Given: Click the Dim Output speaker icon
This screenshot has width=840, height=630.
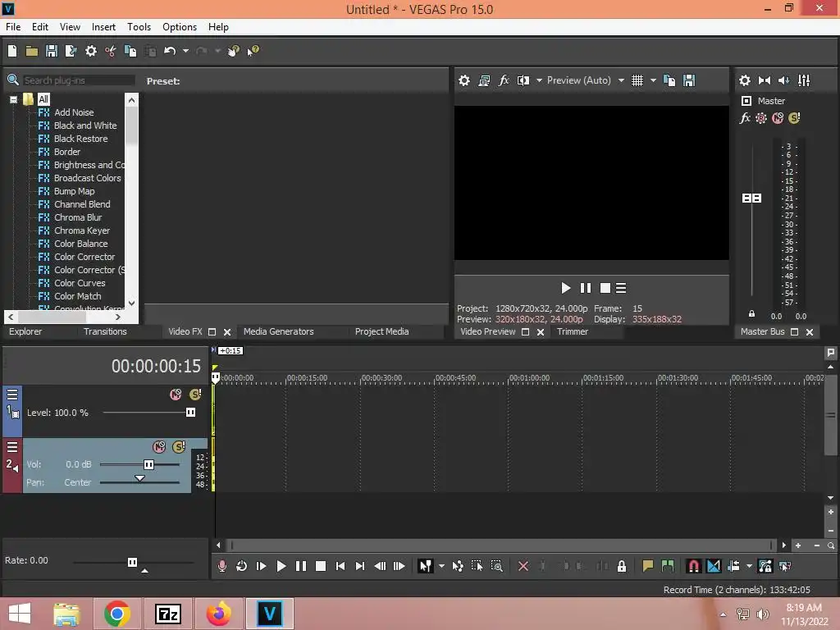Looking at the screenshot, I should pyautogui.click(x=783, y=80).
